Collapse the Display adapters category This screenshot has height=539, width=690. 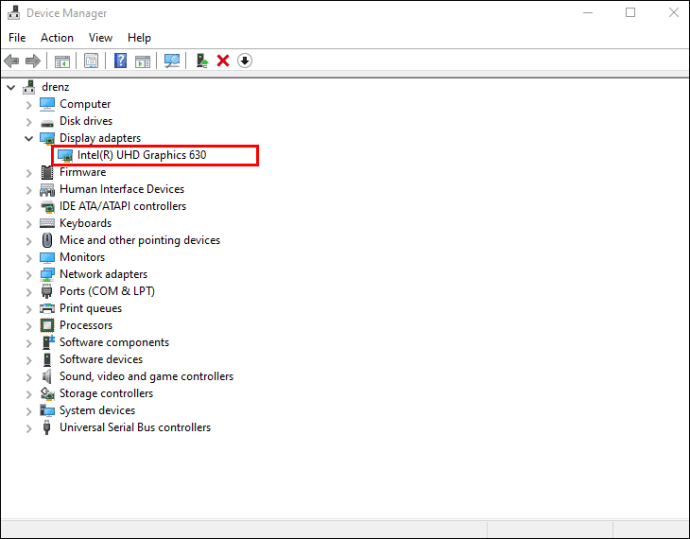[29, 139]
